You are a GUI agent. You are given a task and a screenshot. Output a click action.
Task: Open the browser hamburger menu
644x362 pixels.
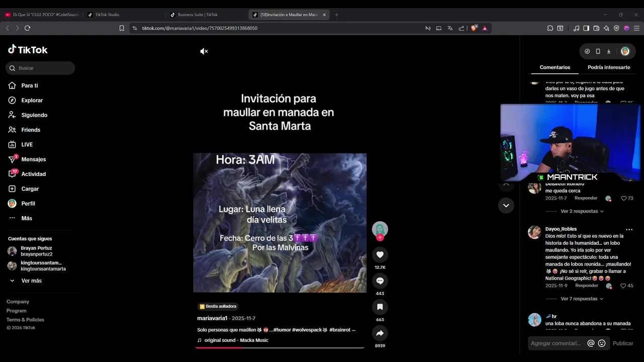[x=636, y=28]
